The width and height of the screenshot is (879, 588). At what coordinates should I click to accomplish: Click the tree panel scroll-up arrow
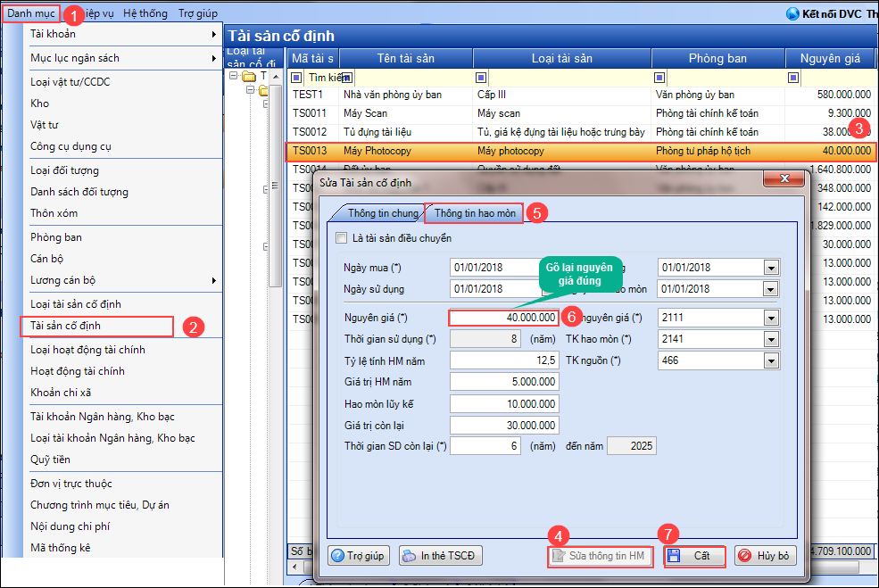tap(275, 76)
